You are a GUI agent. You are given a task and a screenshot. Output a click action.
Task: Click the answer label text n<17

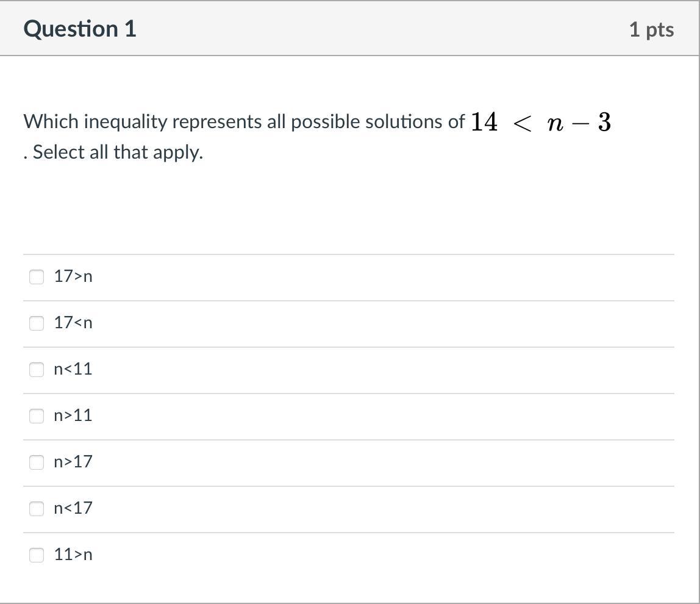point(73,508)
